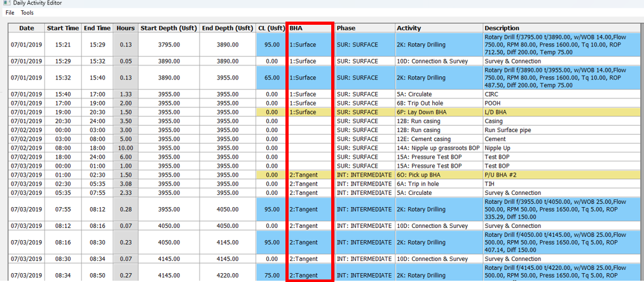Open the File menu
644x282 pixels.
coord(10,13)
